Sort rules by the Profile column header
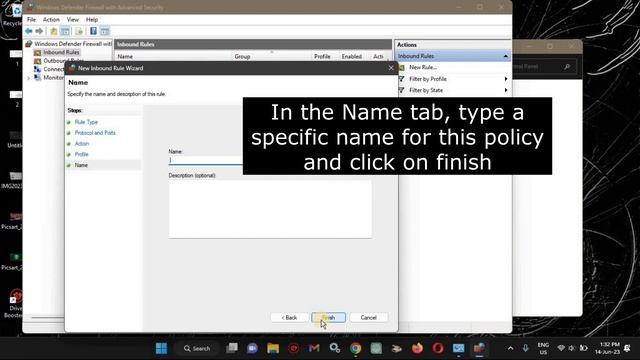 click(x=322, y=56)
